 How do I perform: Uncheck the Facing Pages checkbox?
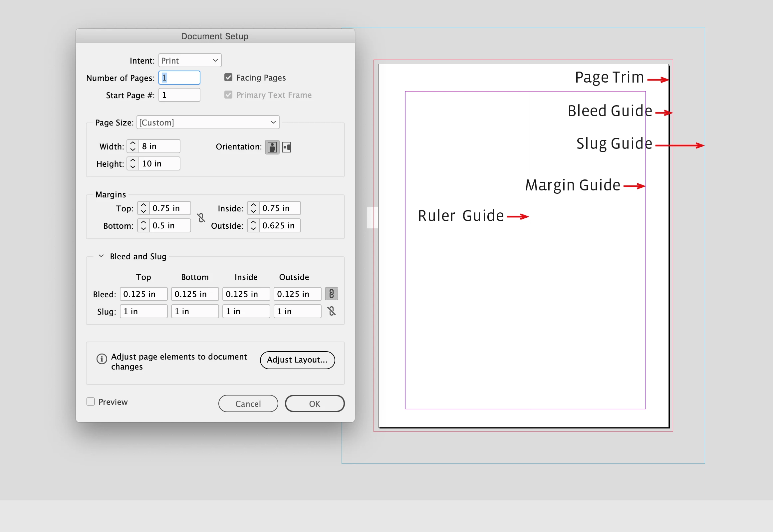pos(228,78)
